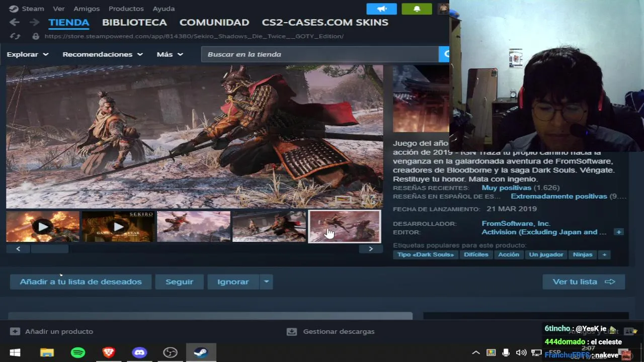
Task: Expand the Ignorar options arrow
Action: point(266,282)
